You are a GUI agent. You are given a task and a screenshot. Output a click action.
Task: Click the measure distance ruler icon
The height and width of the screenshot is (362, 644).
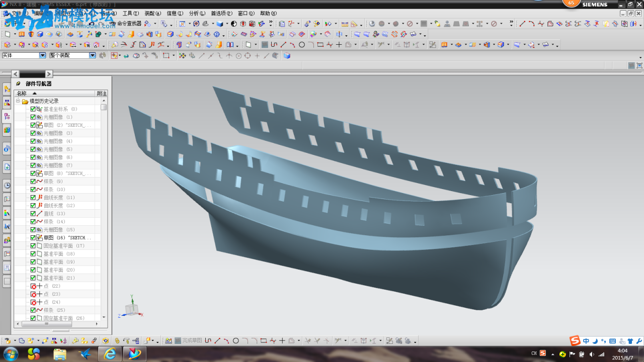[345, 24]
